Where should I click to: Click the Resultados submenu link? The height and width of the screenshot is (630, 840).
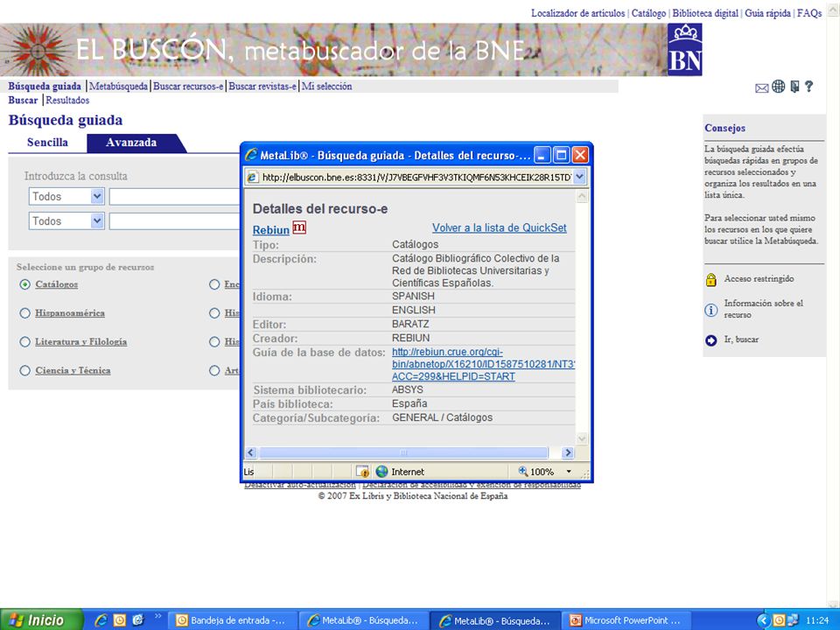click(67, 100)
